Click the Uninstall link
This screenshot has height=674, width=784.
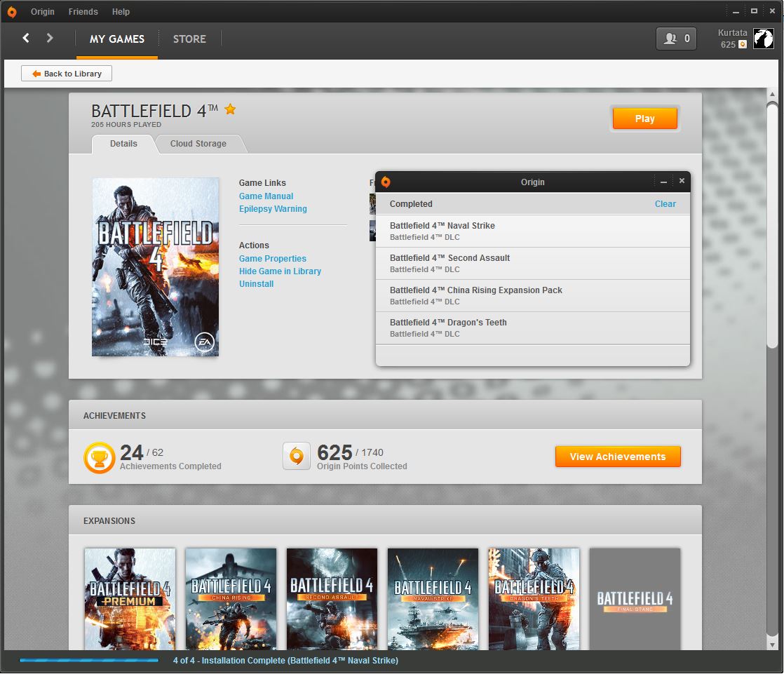click(x=256, y=284)
